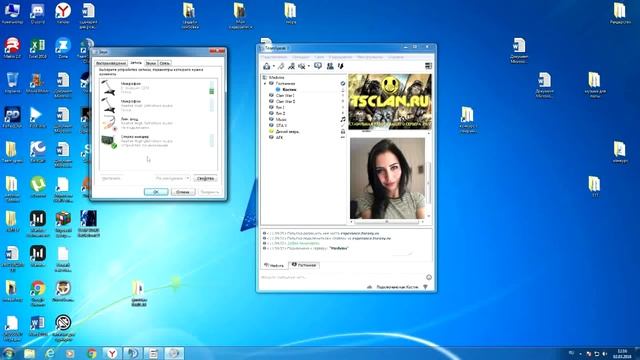The width and height of the screenshot is (640, 360).
Task: Open the Google Chrome desktop shortcut
Action: pyautogui.click(x=38, y=293)
